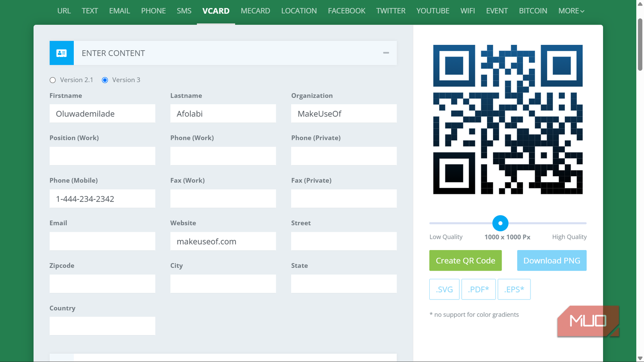Switch to the FACEBOOK tab

(x=347, y=11)
